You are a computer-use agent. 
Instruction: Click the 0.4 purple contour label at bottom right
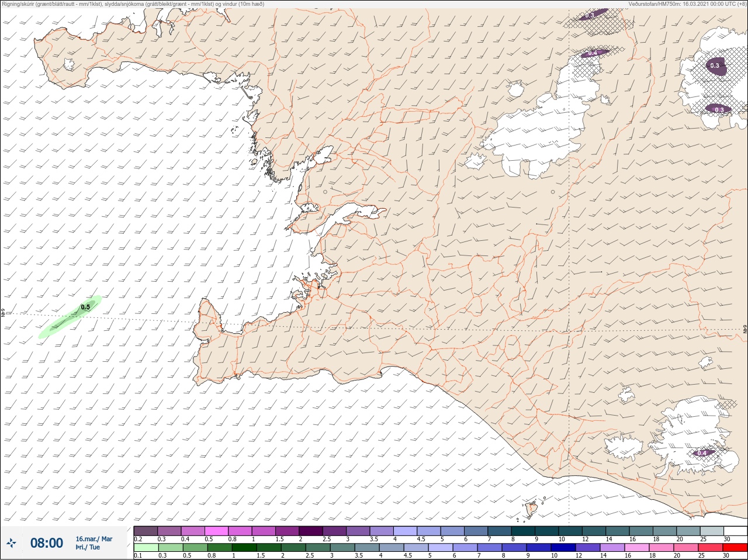point(702,453)
